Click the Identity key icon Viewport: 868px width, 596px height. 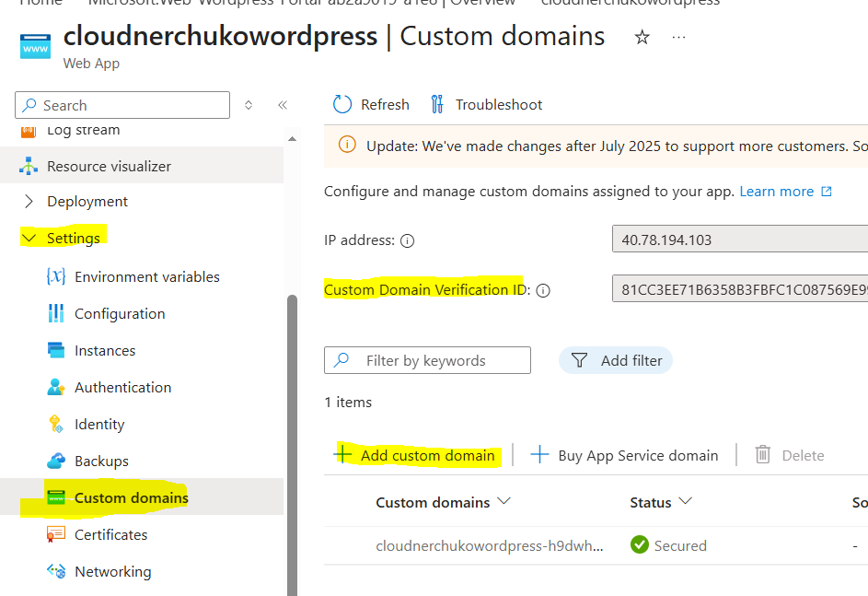click(x=56, y=424)
